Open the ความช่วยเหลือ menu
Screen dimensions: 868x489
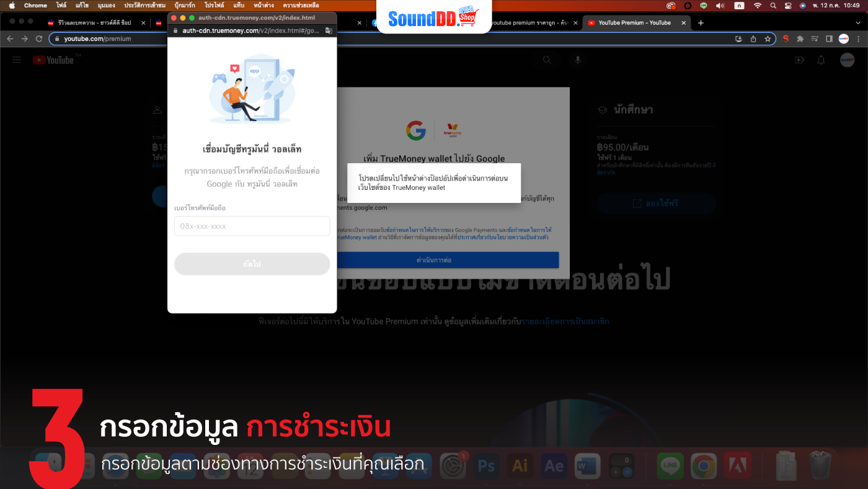pos(301,6)
